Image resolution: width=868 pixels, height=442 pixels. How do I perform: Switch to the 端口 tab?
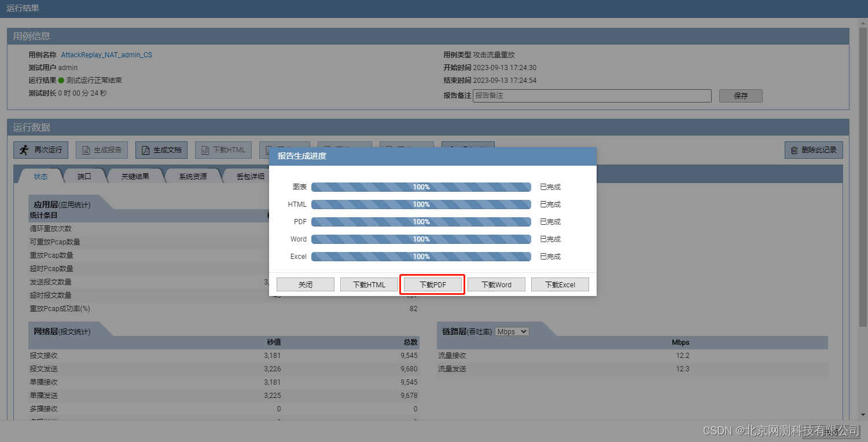coord(84,176)
